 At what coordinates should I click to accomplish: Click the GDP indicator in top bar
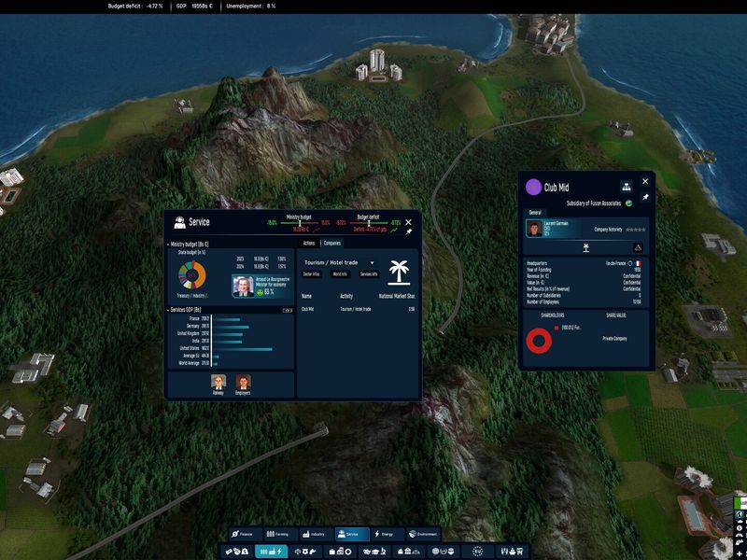[194, 7]
